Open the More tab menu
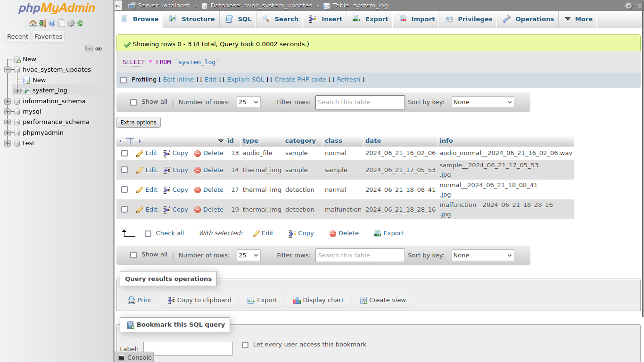 578,19
